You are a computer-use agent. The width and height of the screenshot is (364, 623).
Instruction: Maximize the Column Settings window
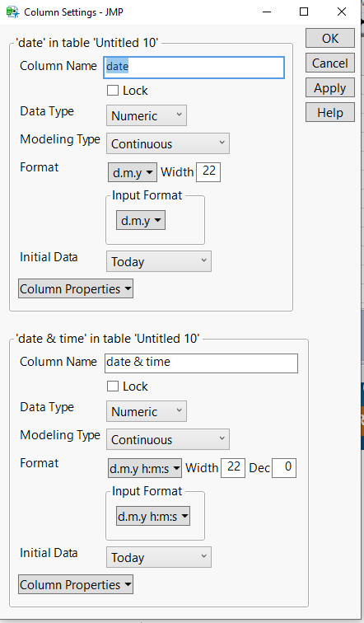click(304, 12)
